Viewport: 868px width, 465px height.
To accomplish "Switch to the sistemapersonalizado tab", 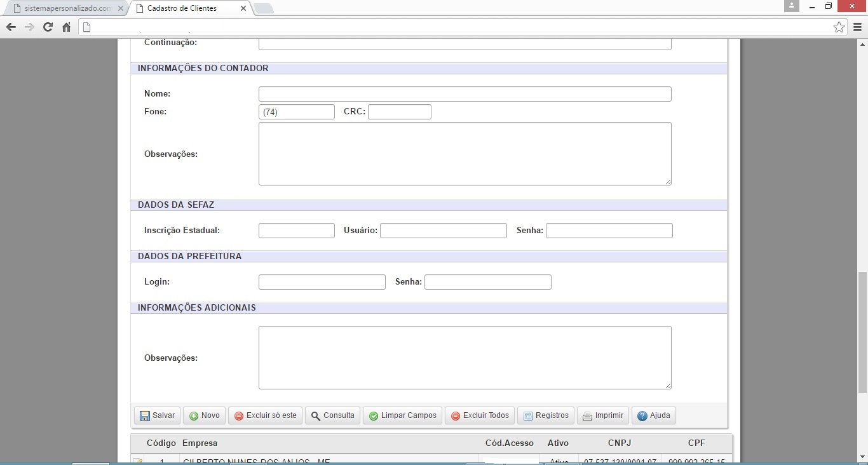I will coord(64,8).
